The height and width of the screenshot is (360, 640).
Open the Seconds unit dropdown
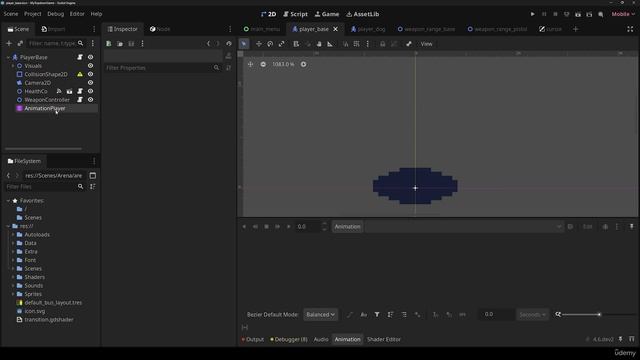pyautogui.click(x=533, y=315)
